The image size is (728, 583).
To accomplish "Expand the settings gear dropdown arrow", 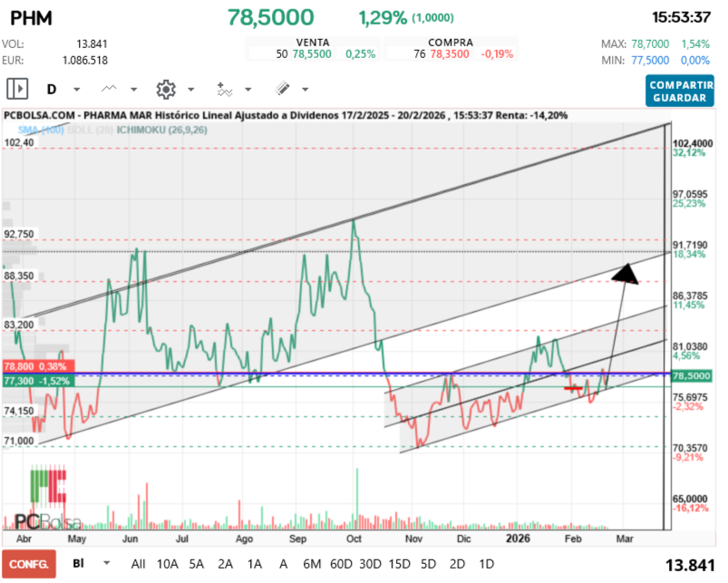I will [x=190, y=89].
